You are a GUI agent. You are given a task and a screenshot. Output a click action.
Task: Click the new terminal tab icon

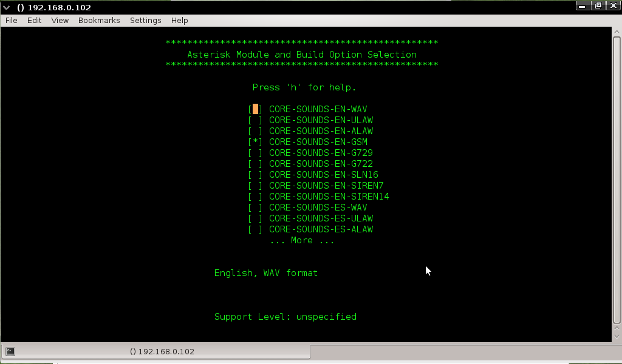pyautogui.click(x=10, y=351)
